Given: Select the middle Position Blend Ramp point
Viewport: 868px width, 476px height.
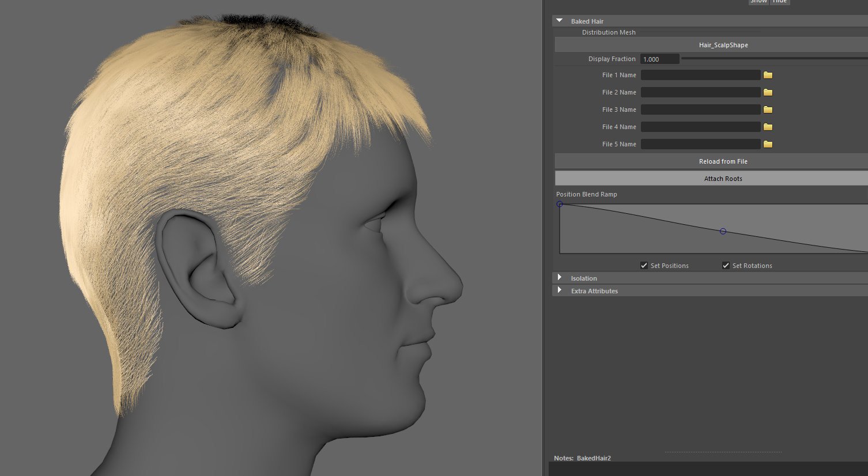Looking at the screenshot, I should pyautogui.click(x=723, y=231).
